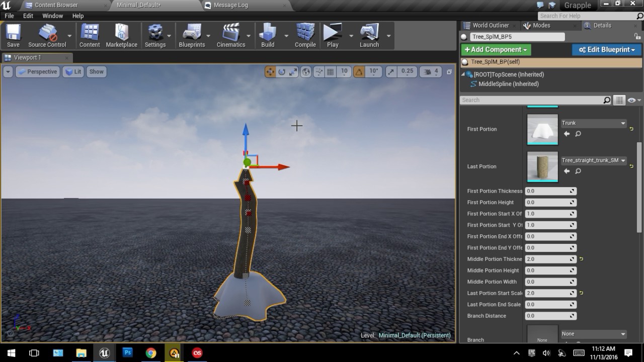Open the Window menu
Image resolution: width=644 pixels, height=362 pixels.
(52, 16)
